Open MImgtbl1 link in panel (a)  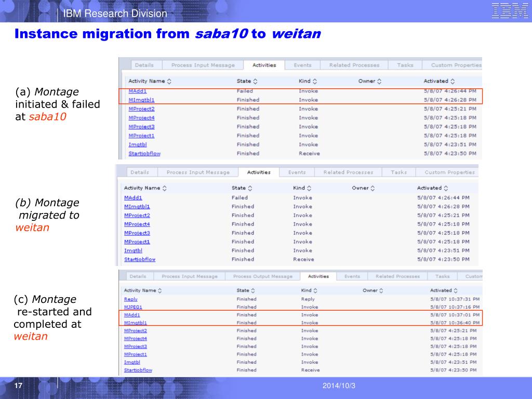(x=141, y=100)
